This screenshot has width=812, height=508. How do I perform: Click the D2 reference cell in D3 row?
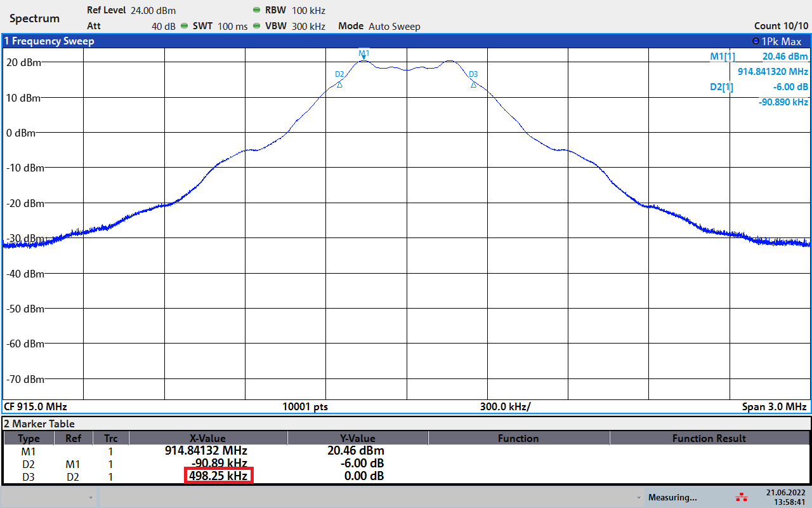pyautogui.click(x=73, y=476)
